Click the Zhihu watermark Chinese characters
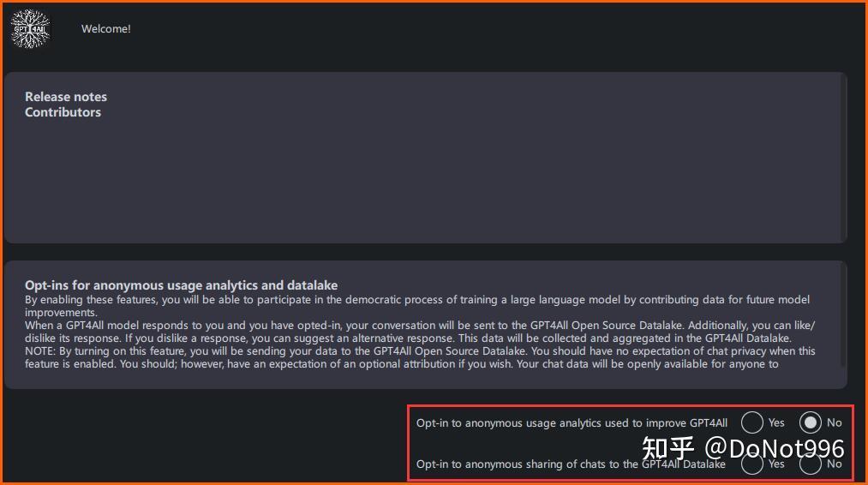868x485 pixels. [x=668, y=448]
